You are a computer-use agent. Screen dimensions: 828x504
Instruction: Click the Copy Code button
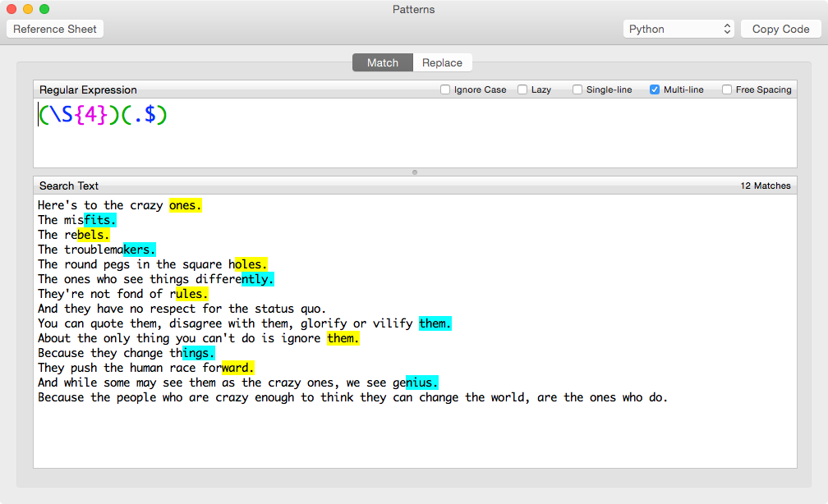[x=780, y=29]
